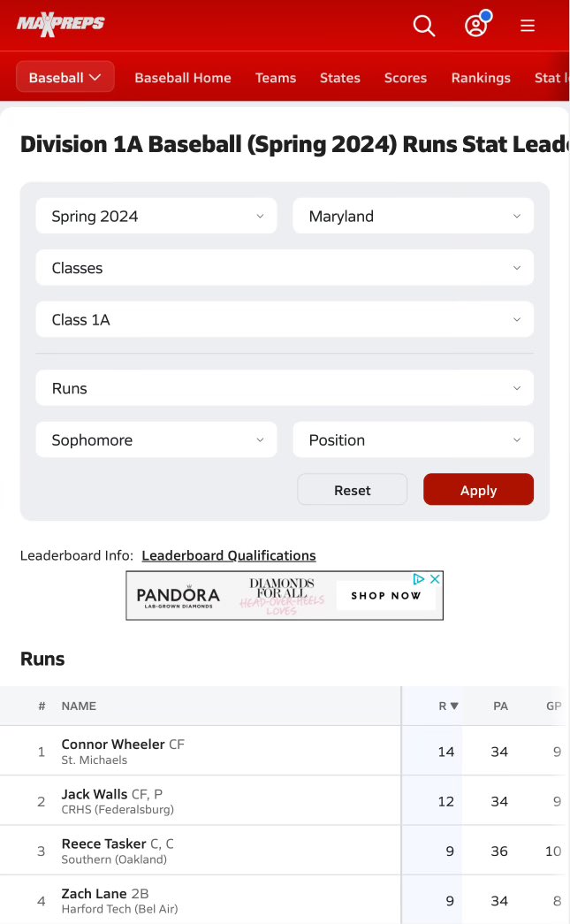Screen dimensions: 570x924
Task: Go to Baseball Home tab
Action: pos(183,78)
